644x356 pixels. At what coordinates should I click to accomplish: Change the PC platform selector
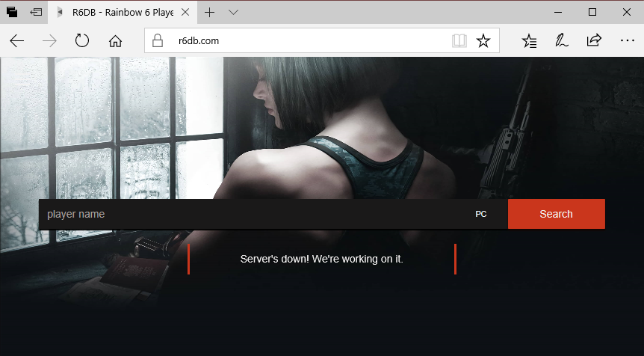[x=481, y=214]
